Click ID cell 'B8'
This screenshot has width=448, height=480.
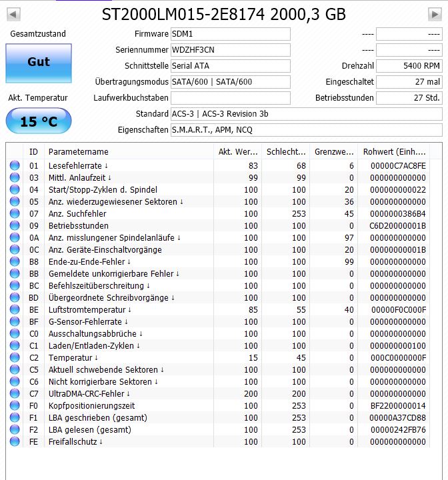[x=34, y=262]
